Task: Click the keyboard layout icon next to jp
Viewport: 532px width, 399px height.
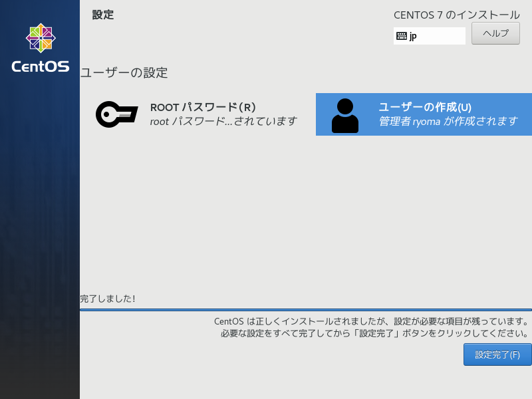Action: 402,36
